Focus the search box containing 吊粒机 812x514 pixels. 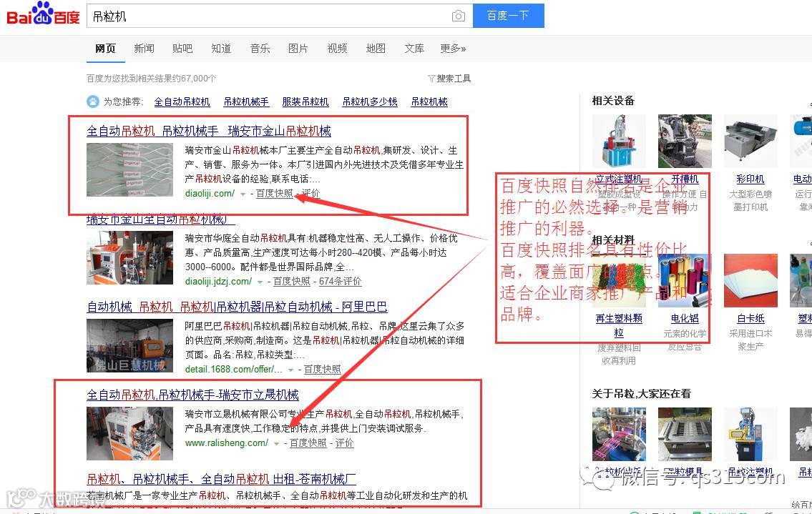[x=280, y=16]
